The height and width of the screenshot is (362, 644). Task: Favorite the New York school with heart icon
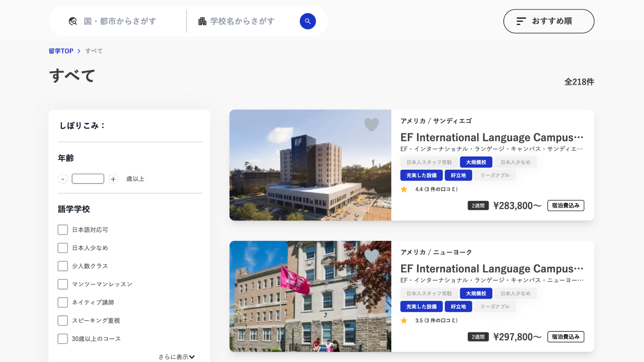pos(371,256)
